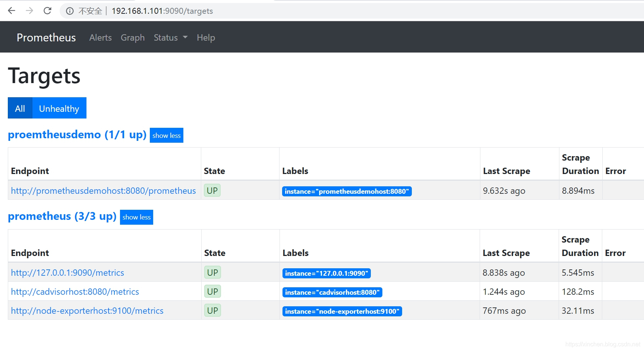
Task: Click the UP state badge for node-exporterhost
Action: point(212,310)
